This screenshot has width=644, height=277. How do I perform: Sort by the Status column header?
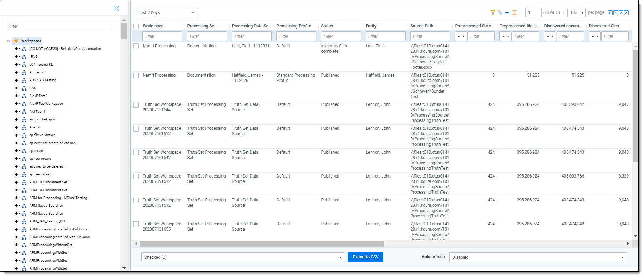click(x=327, y=26)
